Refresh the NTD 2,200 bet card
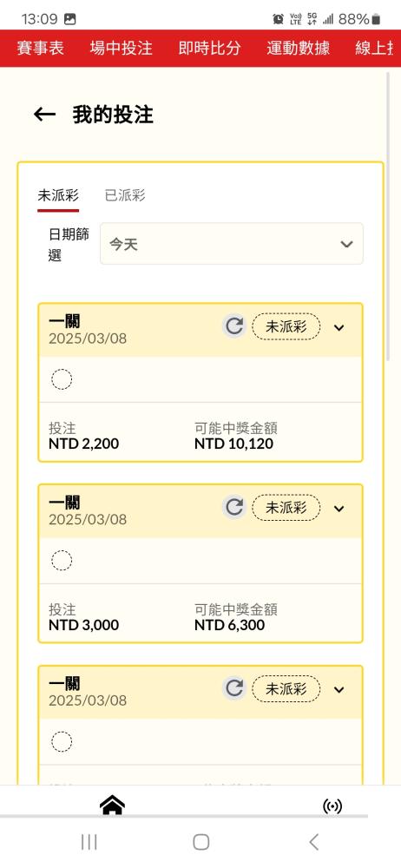The height and width of the screenshot is (868, 401). point(234,326)
